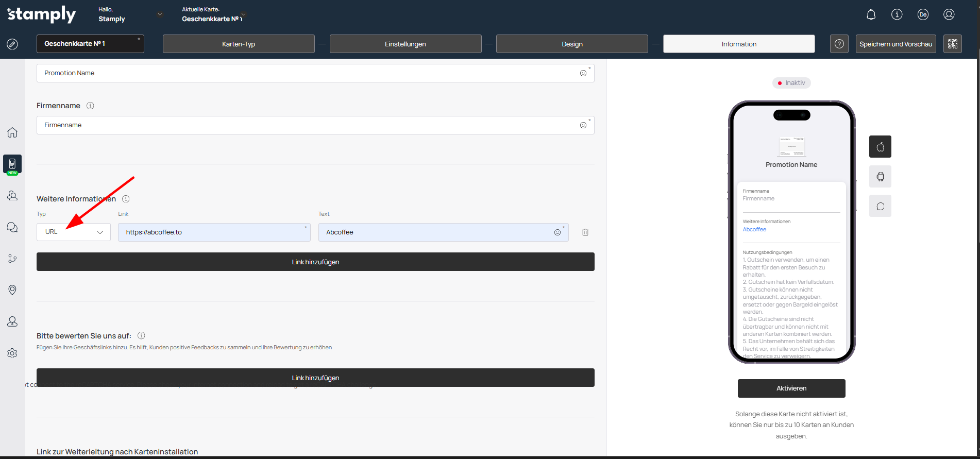Open location pin icon in sidebar

(x=12, y=290)
